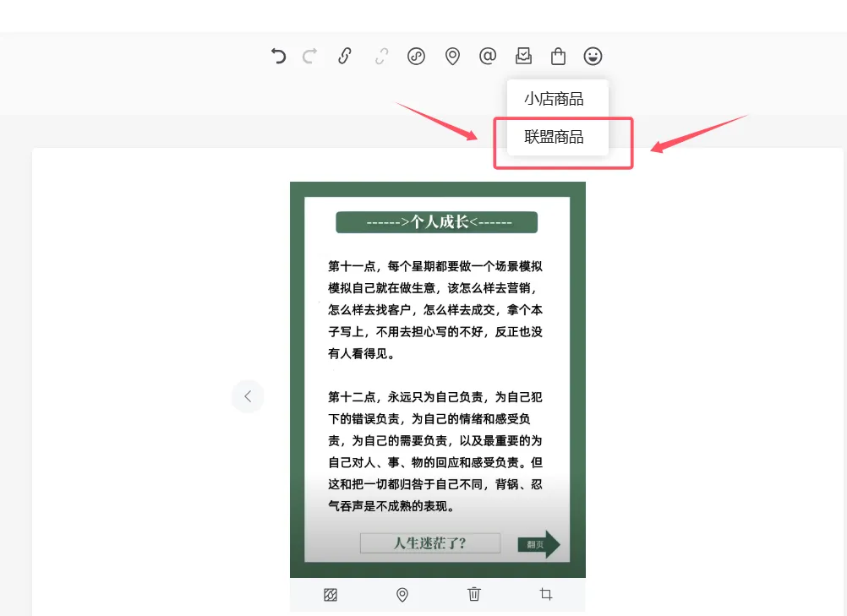Insert a vote with the ballot box icon
The width and height of the screenshot is (847, 616).
pos(523,56)
